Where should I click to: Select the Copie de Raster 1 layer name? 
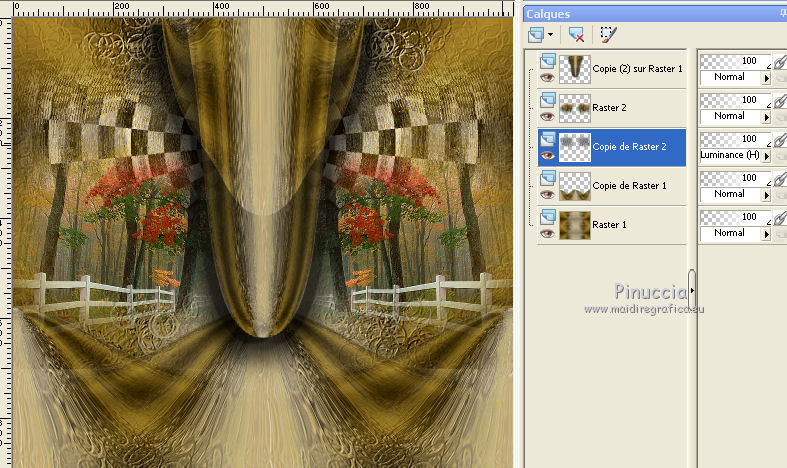click(629, 186)
